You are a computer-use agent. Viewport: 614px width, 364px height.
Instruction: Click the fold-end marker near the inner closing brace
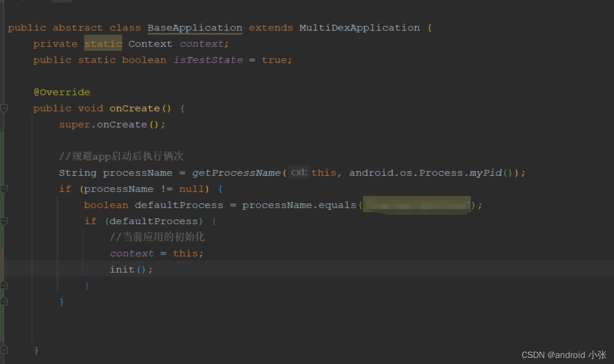(4, 285)
